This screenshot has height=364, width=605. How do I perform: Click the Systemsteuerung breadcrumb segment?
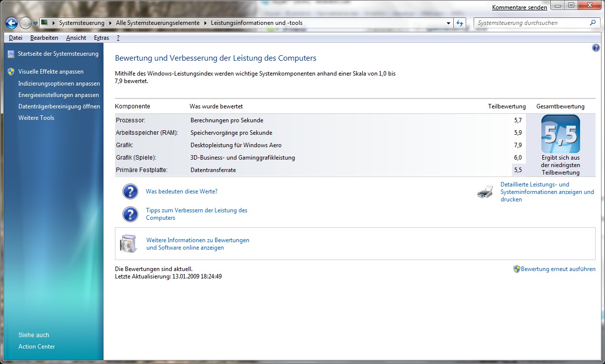82,23
